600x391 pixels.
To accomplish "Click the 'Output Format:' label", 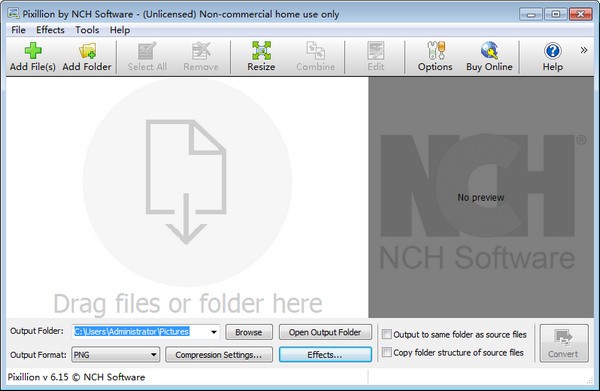I will 38,355.
